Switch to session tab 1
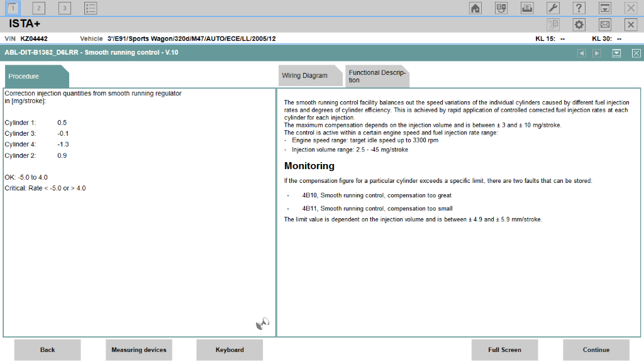Image resolution: width=644 pixels, height=362 pixels. (x=13, y=8)
